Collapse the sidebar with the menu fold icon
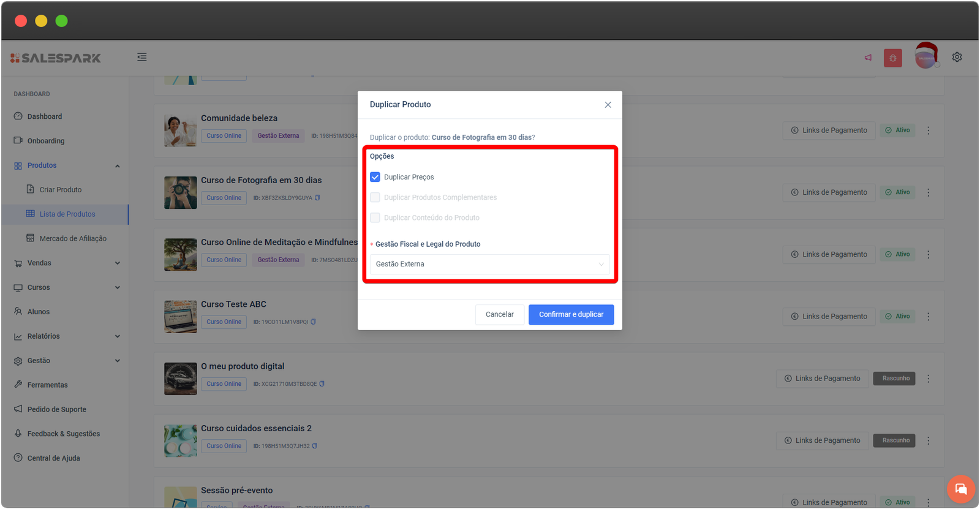The image size is (980, 509). click(x=141, y=57)
